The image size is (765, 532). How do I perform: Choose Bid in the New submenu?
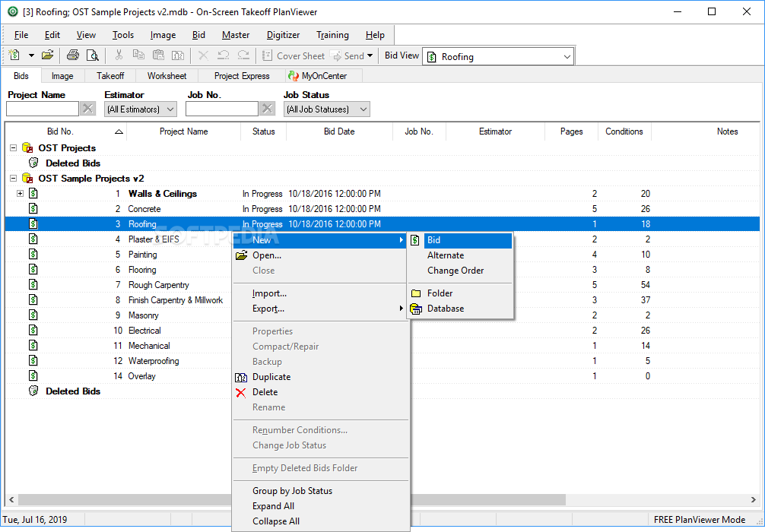click(x=460, y=240)
